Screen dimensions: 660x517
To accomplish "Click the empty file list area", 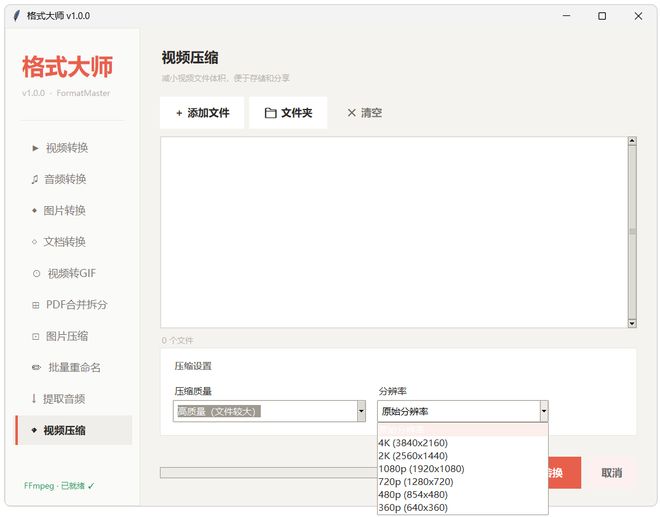I will click(x=394, y=232).
